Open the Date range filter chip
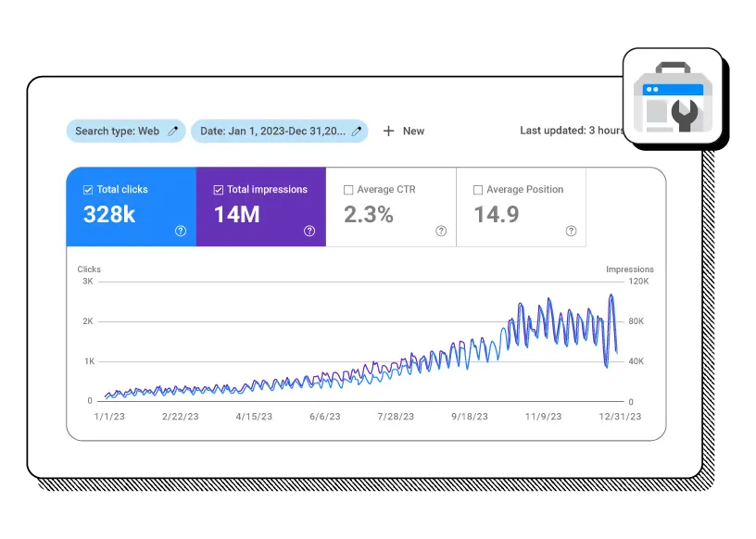 click(272, 132)
